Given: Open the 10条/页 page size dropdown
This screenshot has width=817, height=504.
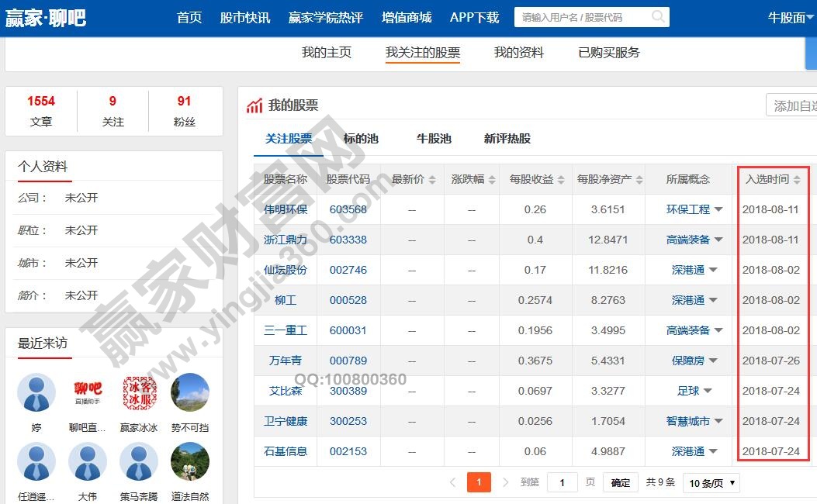Looking at the screenshot, I should [711, 483].
